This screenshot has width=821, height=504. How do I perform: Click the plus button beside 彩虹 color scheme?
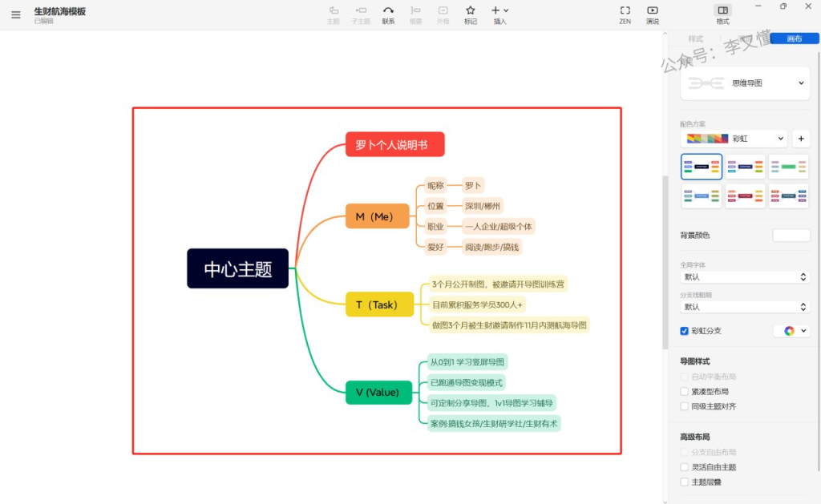click(x=800, y=139)
